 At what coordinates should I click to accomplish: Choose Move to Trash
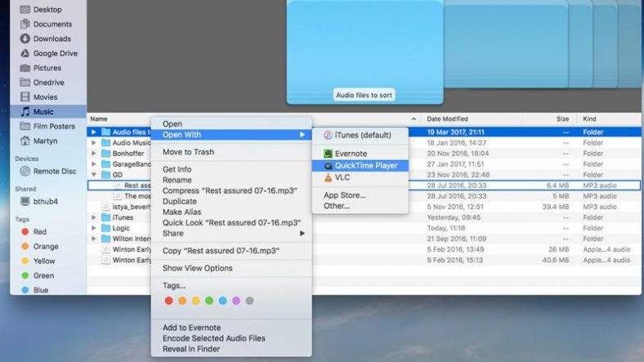point(188,152)
